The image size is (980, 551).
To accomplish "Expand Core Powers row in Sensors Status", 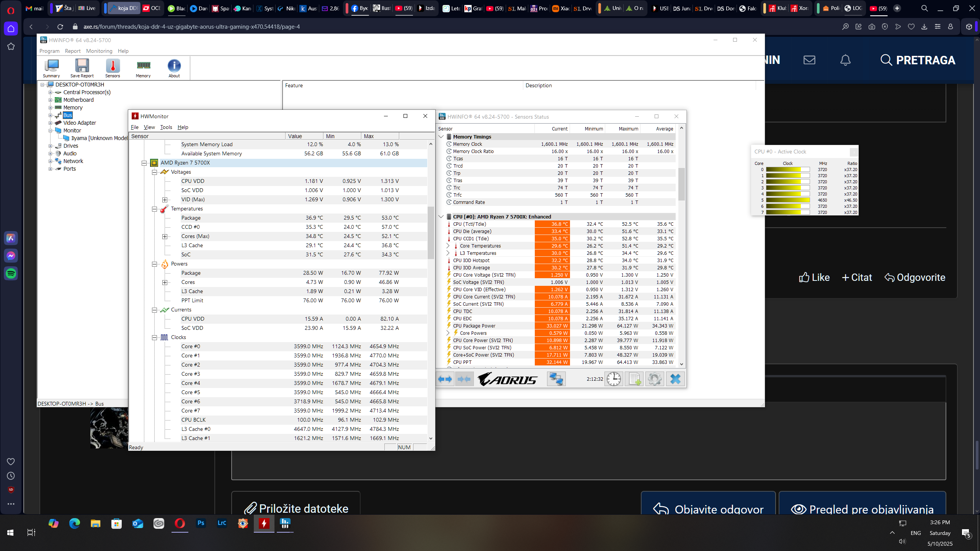I will tap(448, 333).
